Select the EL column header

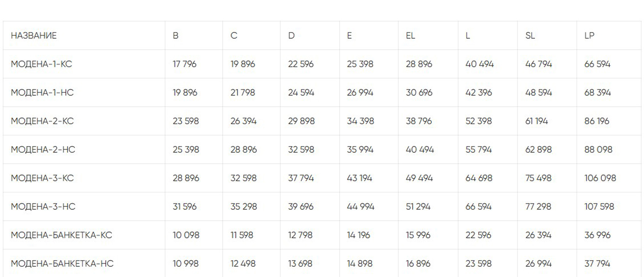pyautogui.click(x=410, y=36)
